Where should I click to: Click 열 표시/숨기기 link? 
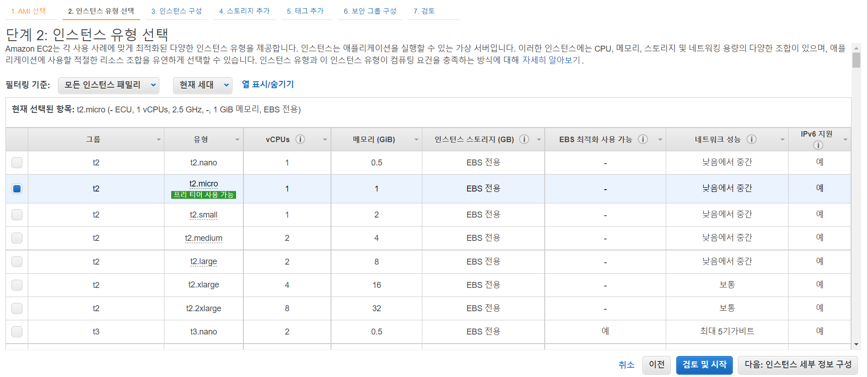[268, 85]
